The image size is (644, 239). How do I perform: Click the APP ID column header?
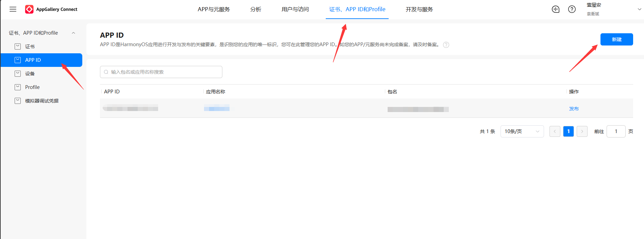112,92
